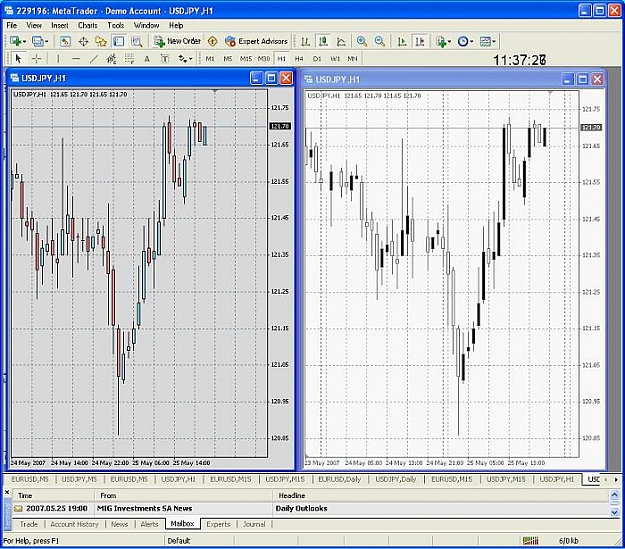The height and width of the screenshot is (549, 625).
Task: Open the Strategy Tester icon
Action: [x=137, y=41]
